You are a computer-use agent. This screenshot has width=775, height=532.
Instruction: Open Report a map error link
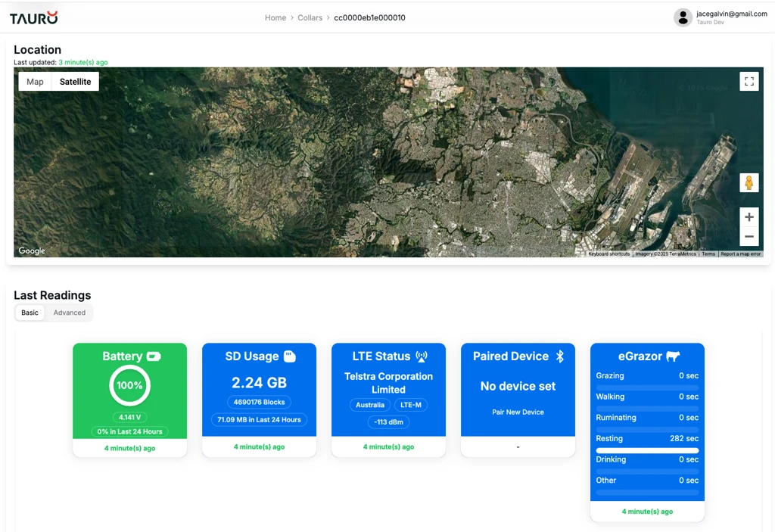[740, 254]
